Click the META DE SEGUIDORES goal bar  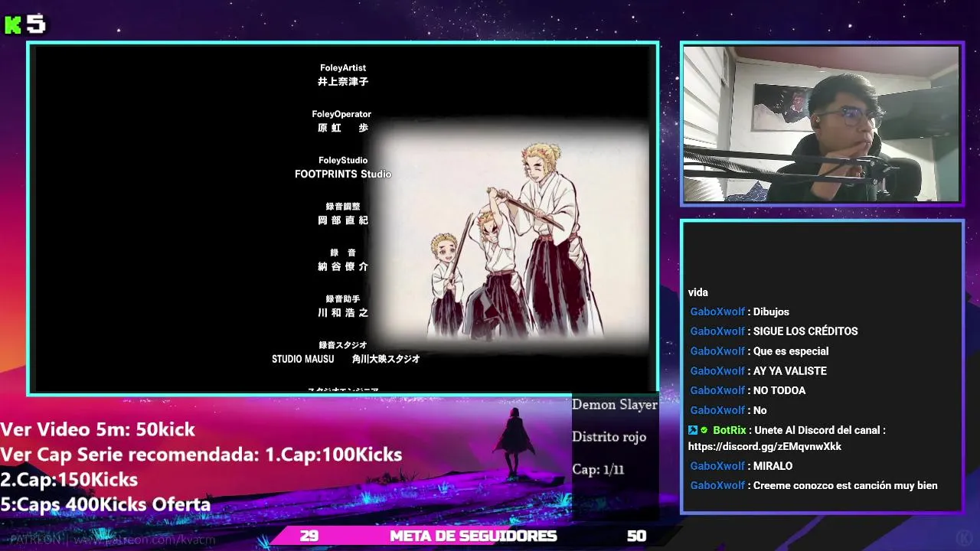click(x=473, y=536)
